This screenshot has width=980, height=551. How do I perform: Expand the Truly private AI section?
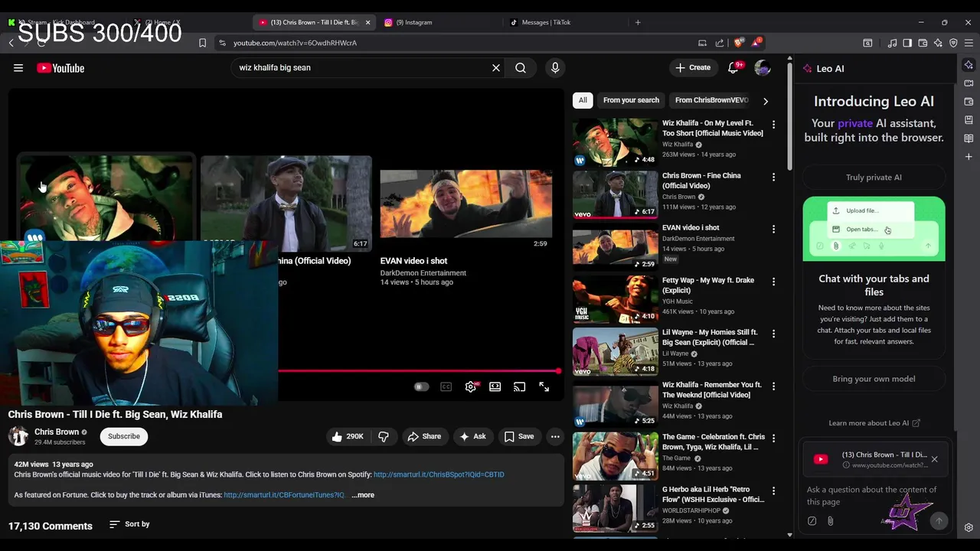point(874,178)
